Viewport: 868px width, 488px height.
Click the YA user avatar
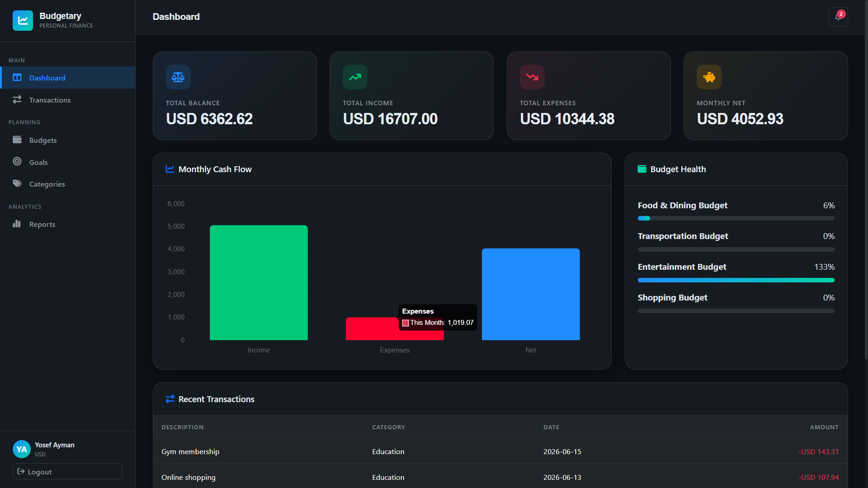click(22, 449)
